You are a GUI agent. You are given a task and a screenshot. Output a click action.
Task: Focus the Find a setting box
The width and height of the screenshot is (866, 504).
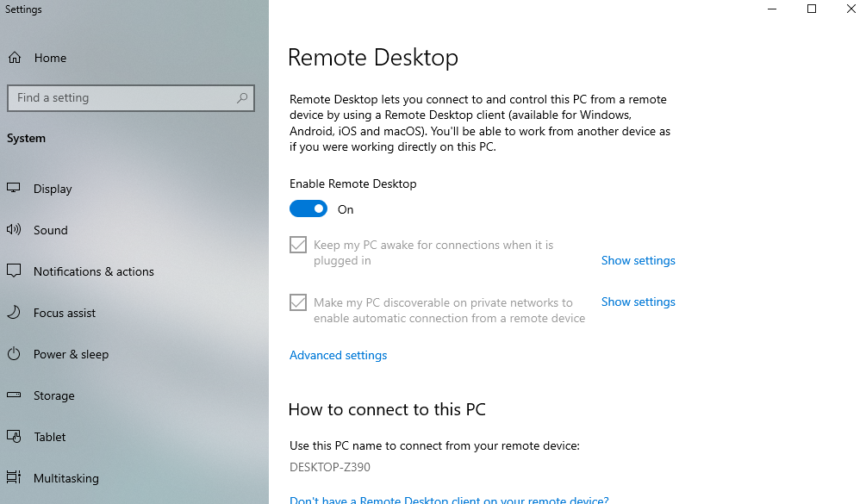click(131, 98)
